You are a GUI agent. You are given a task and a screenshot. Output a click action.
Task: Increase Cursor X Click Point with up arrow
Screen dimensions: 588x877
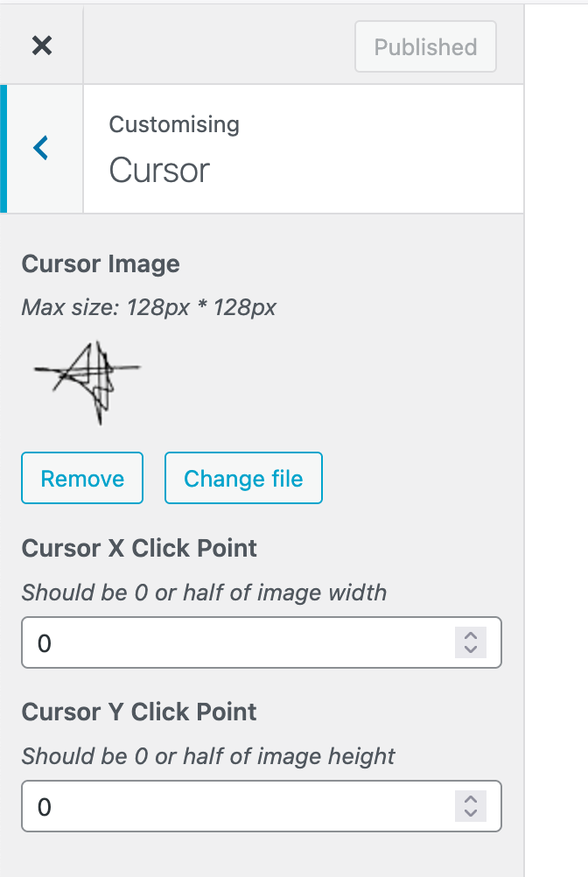tap(471, 636)
